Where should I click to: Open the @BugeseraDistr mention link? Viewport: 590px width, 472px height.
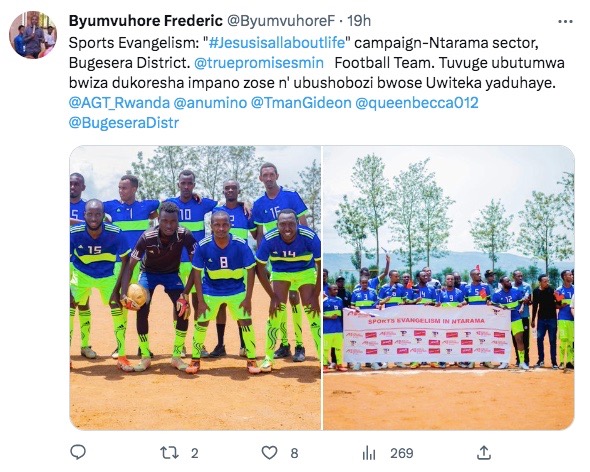tap(124, 123)
